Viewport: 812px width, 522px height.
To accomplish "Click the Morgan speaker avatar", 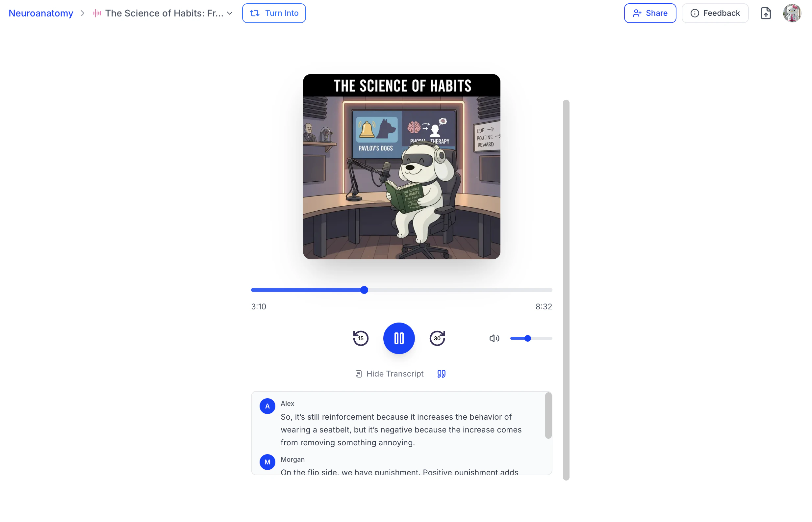I will [267, 462].
